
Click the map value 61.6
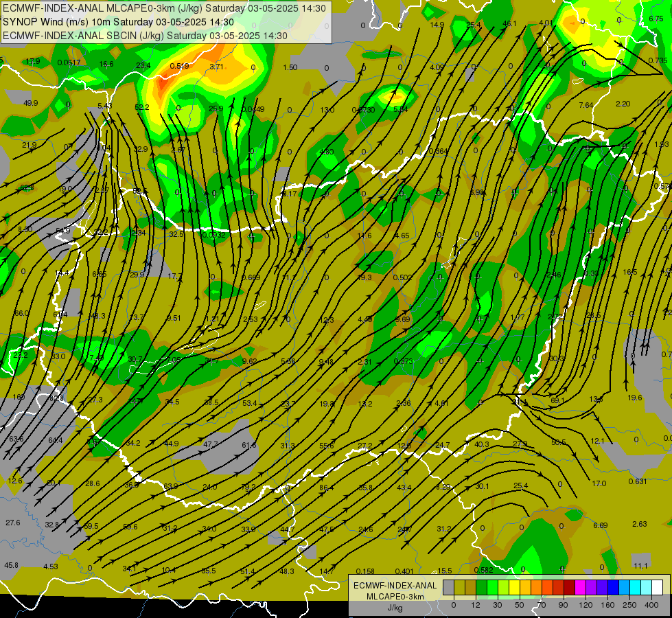[x=248, y=445]
